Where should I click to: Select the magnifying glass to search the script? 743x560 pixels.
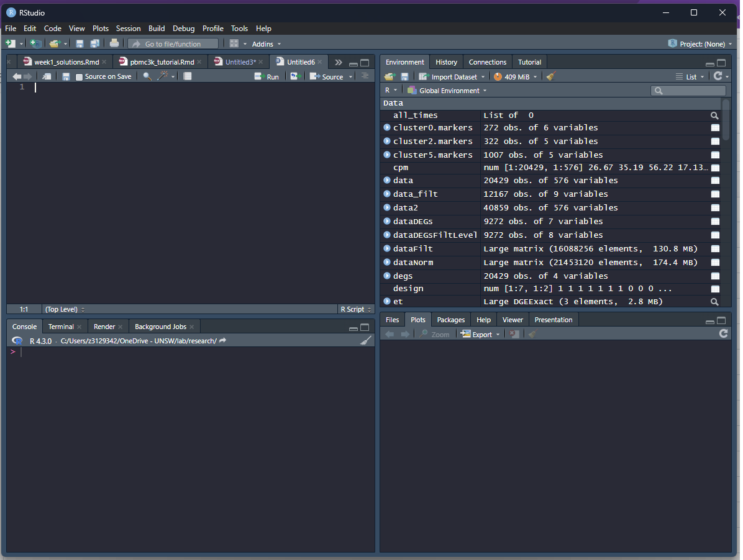[146, 76]
